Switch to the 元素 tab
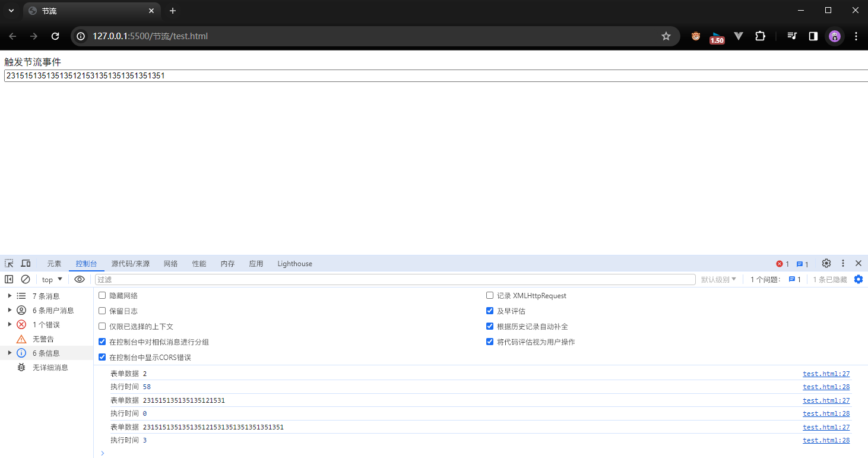The height and width of the screenshot is (458, 868). tap(54, 264)
